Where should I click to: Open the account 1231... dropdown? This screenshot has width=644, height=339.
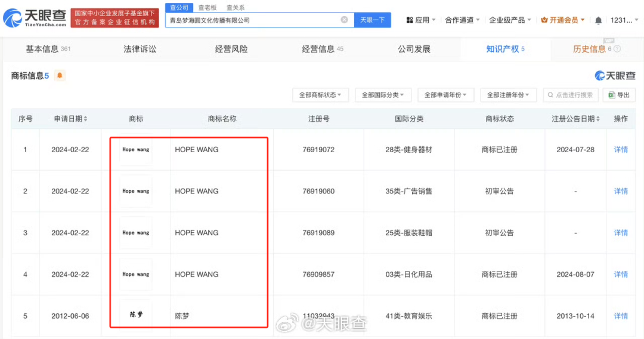624,20
